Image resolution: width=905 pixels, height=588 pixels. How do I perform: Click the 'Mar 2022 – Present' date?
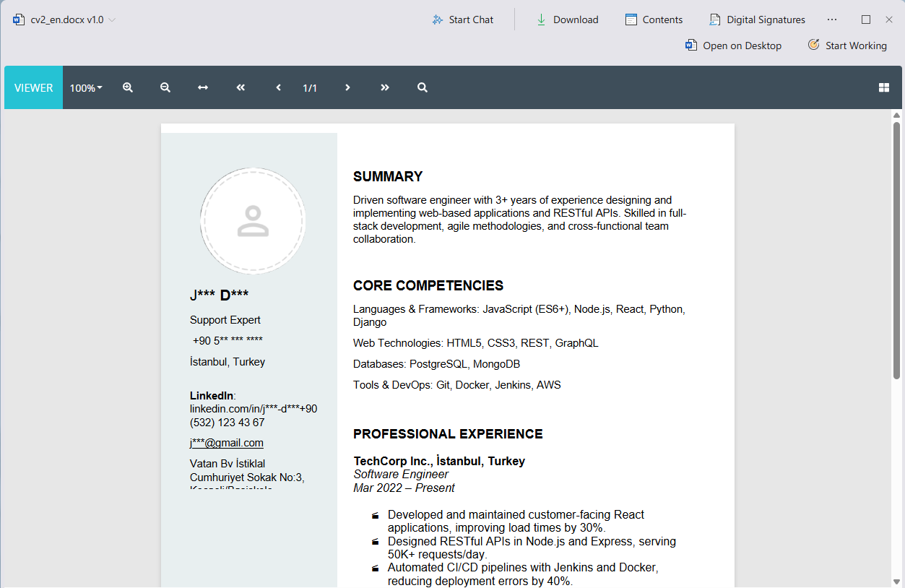pos(404,488)
